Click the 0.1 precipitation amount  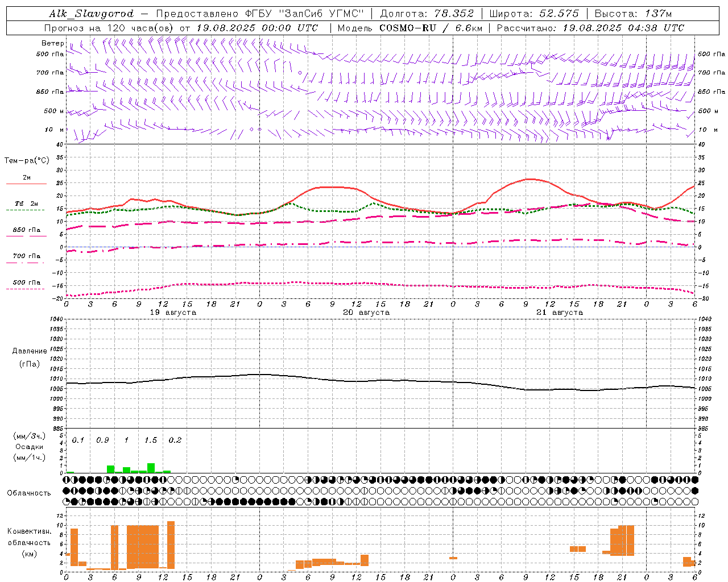tap(78, 440)
